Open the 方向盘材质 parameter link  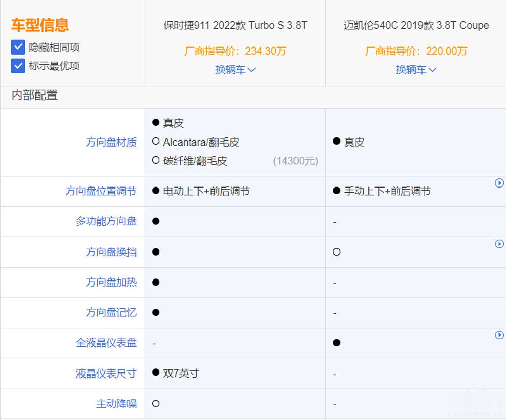point(111,143)
